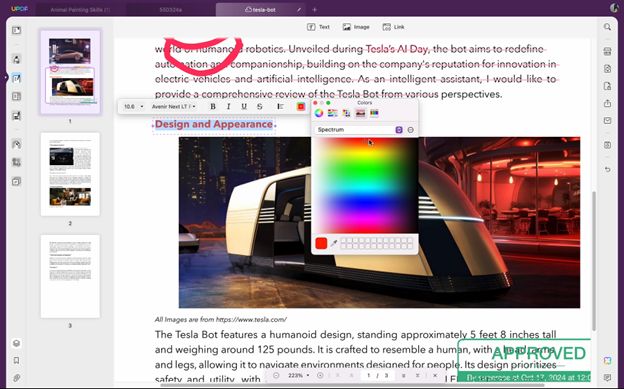Click the tesla.com image caption text

click(220, 319)
